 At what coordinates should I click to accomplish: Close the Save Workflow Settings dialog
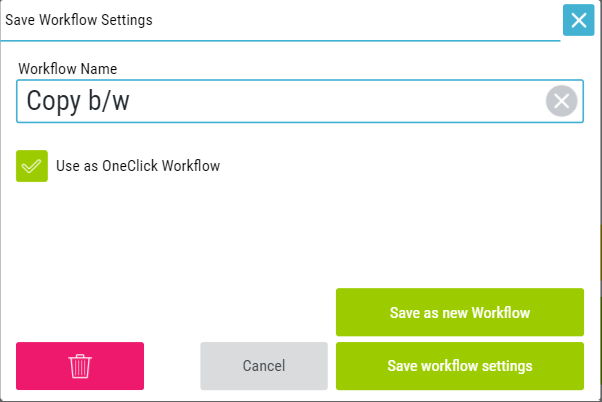click(x=578, y=20)
